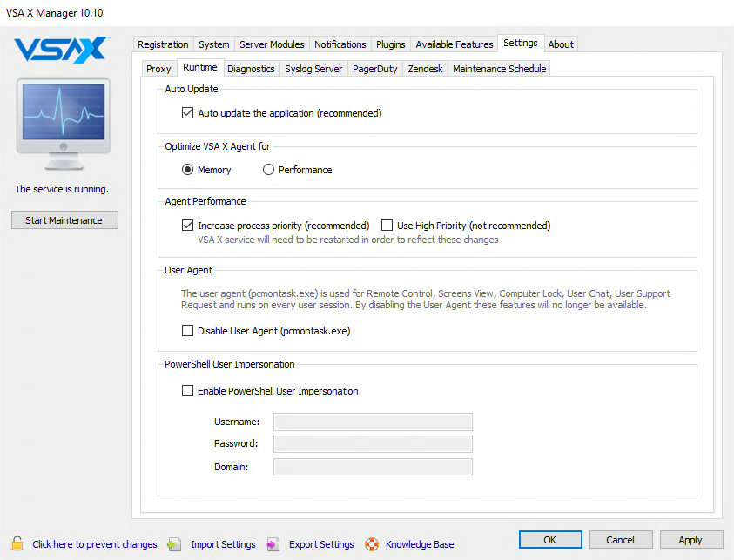
Task: Click the OK button
Action: click(x=550, y=540)
